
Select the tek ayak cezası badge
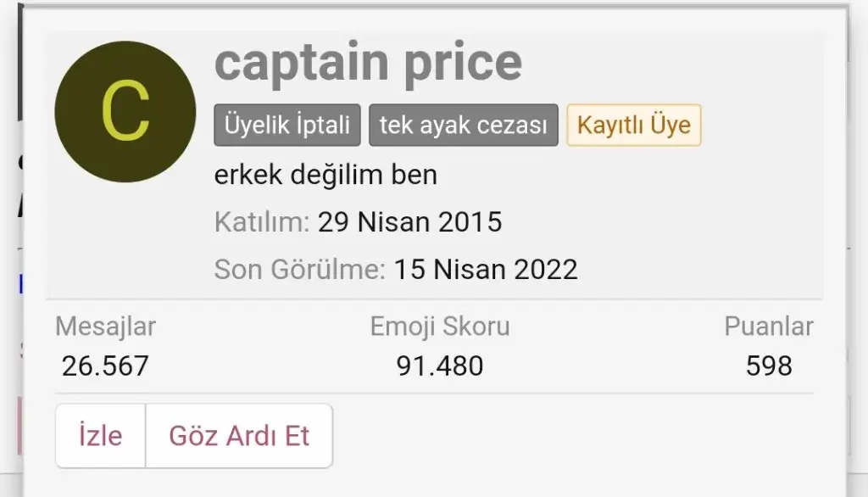click(x=463, y=126)
